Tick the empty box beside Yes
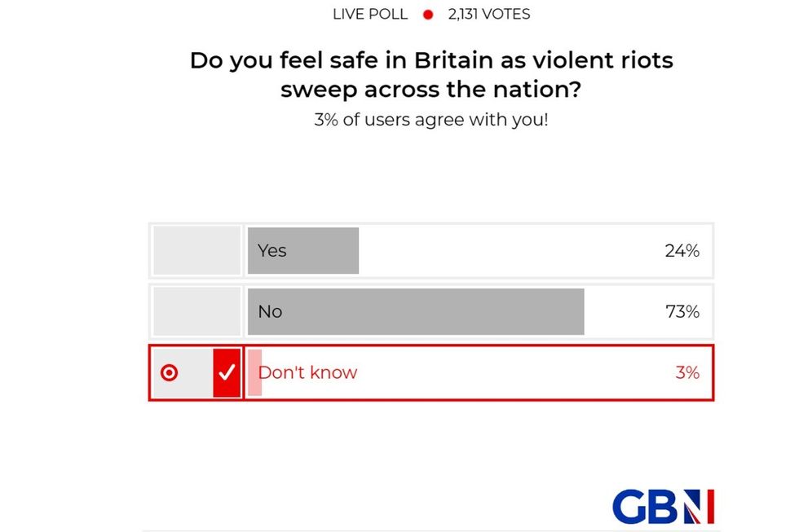Viewport: 799px width, 532px height. coord(196,250)
